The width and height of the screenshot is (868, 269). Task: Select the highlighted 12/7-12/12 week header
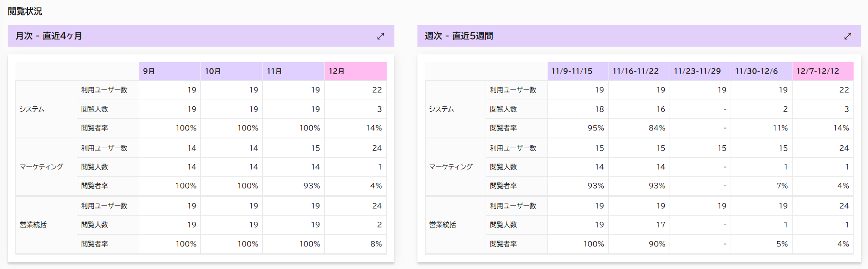[823, 71]
